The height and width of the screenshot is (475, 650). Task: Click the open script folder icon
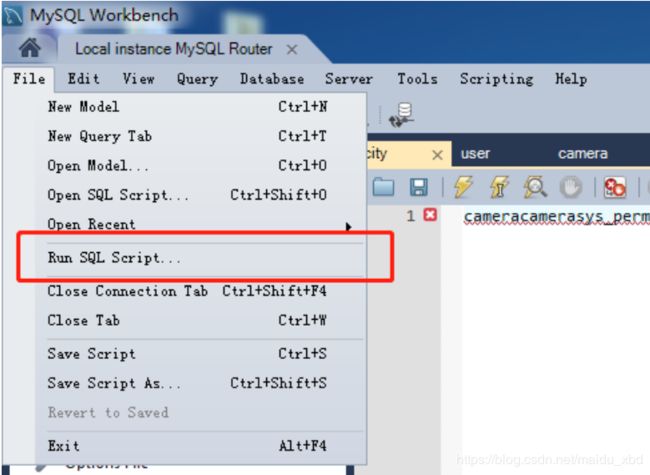pyautogui.click(x=383, y=187)
